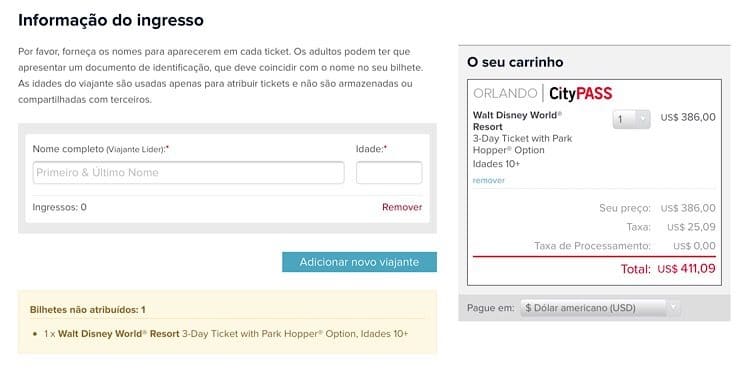
Task: Open the ticket quantity dropdown
Action: coord(631,119)
